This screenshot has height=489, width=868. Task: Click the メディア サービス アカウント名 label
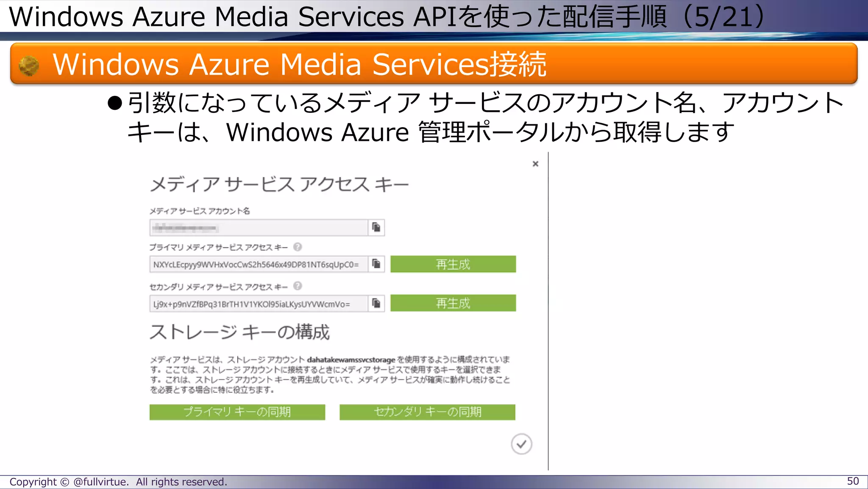pos(200,211)
